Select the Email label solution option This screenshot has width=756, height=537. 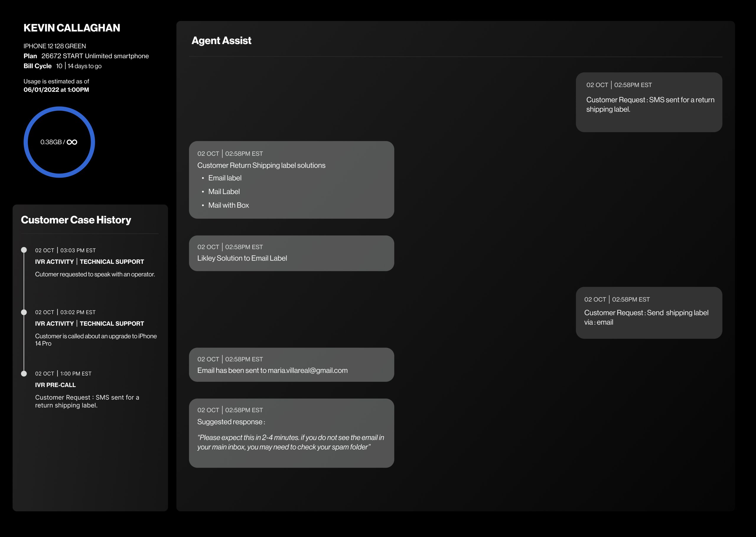(x=225, y=178)
